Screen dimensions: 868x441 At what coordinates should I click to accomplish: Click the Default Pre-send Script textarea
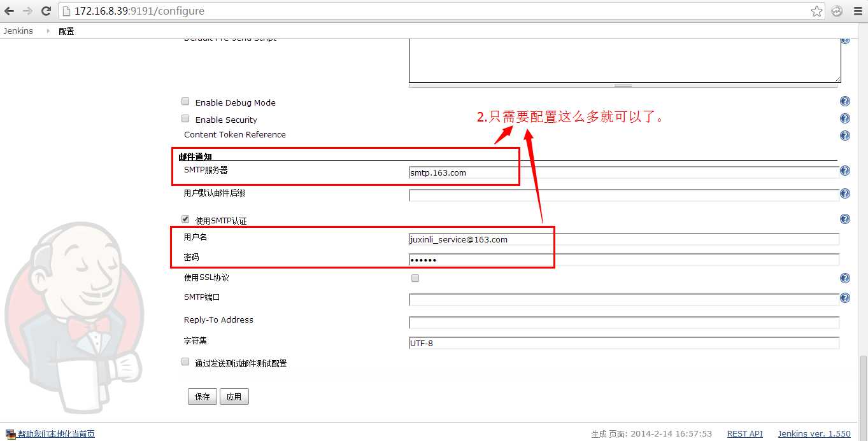click(625, 60)
